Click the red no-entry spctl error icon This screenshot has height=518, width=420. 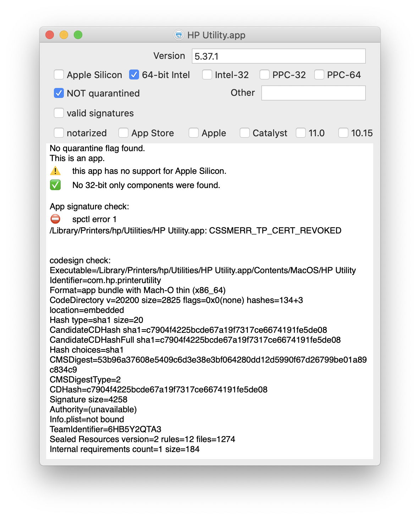coord(55,219)
